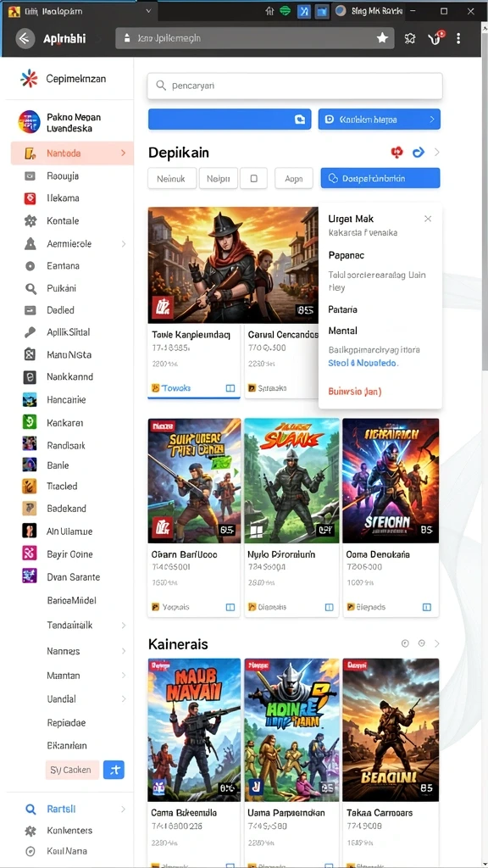Expand the Tendairailk chevron

(124, 625)
